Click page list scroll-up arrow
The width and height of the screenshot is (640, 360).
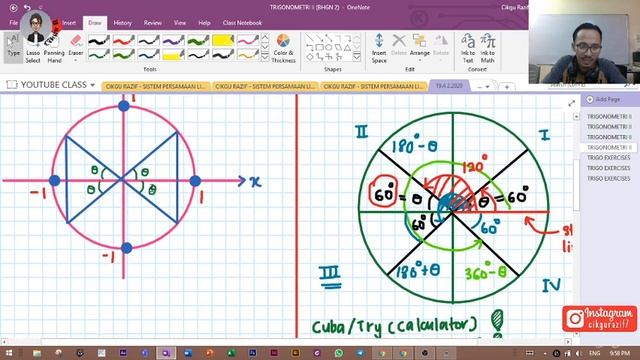[576, 117]
